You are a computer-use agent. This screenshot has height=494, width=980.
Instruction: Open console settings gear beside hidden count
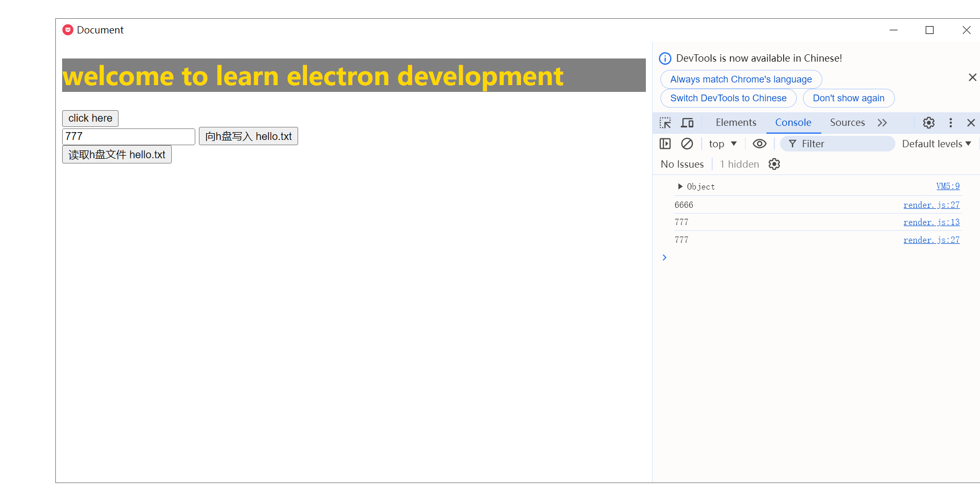coord(774,164)
